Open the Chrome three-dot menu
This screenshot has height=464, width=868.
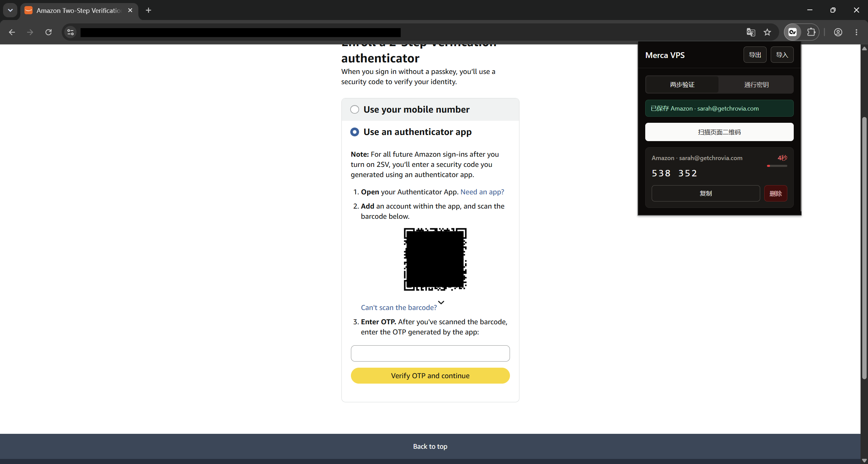(856, 32)
